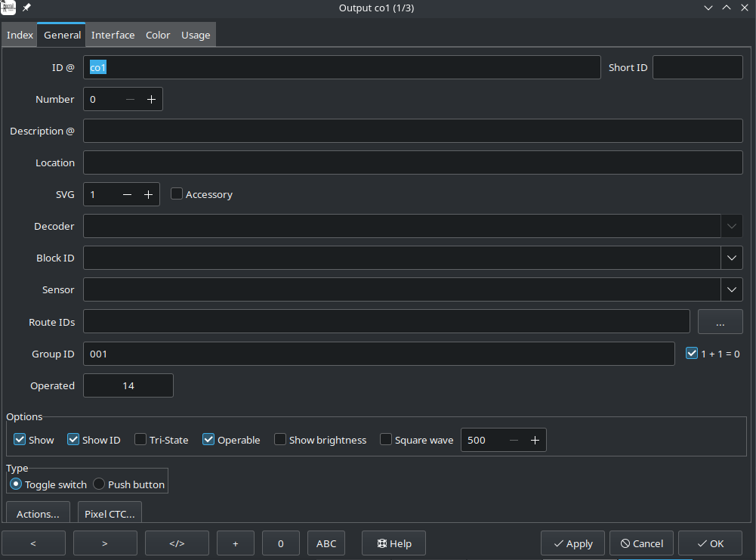Select the Push button type
The height and width of the screenshot is (560, 756).
click(99, 484)
